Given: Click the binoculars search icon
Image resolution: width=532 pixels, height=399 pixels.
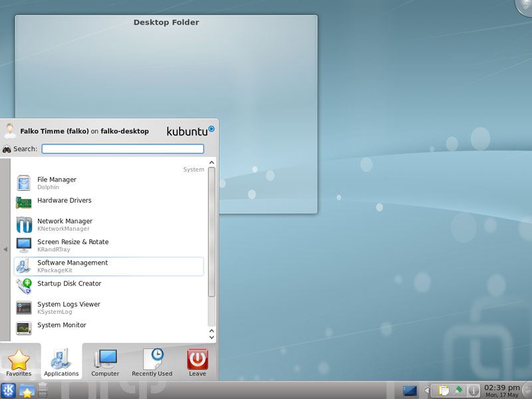Looking at the screenshot, I should pyautogui.click(x=7, y=149).
